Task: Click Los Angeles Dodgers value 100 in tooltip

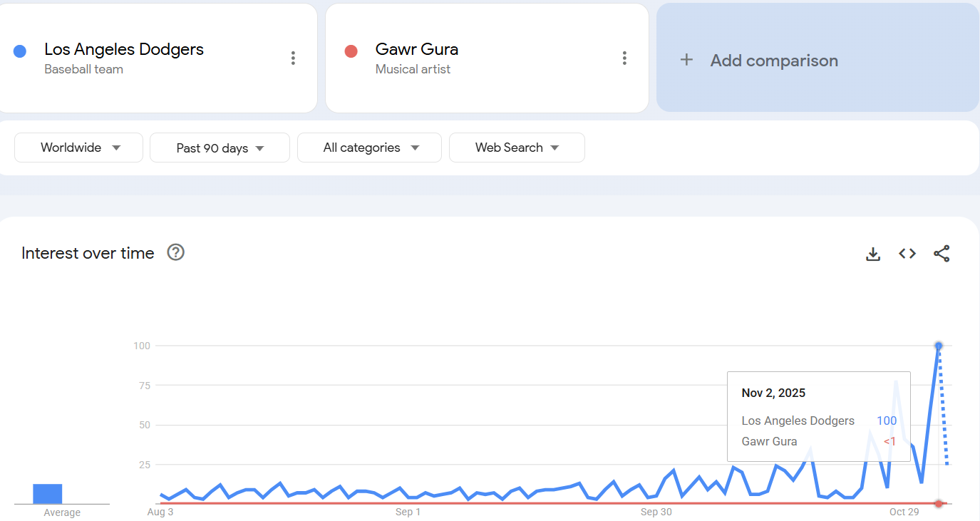Action: click(x=887, y=421)
